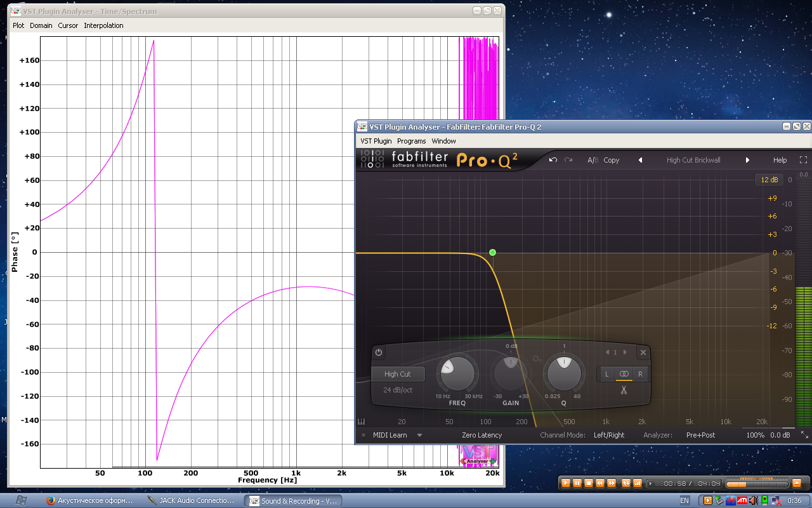Toggle the band power bypass button
Viewport: 812px width, 508px height.
[x=379, y=352]
